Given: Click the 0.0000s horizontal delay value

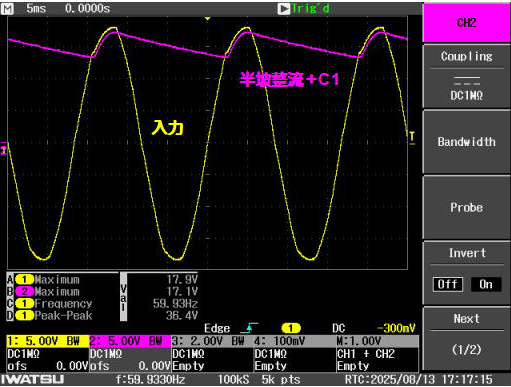Looking at the screenshot, I should click(x=87, y=8).
